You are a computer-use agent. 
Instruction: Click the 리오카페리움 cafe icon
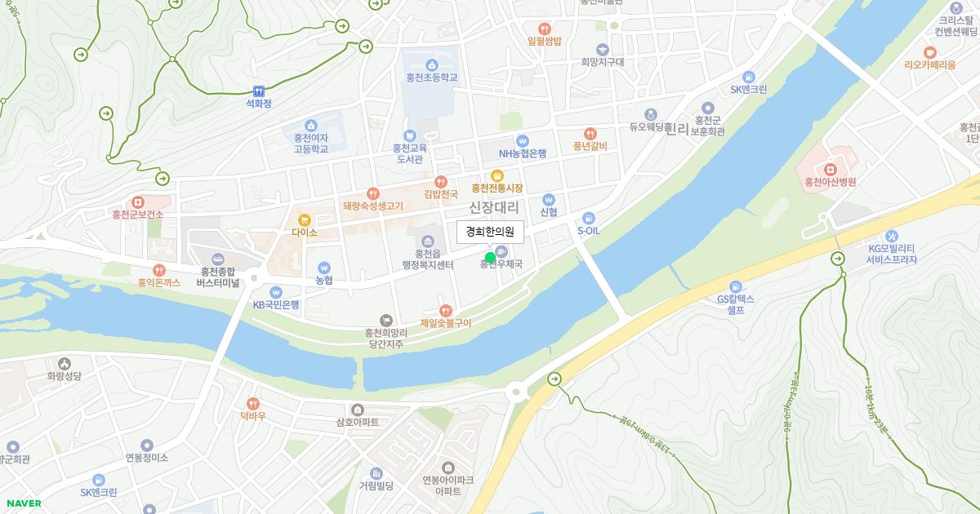tap(929, 51)
